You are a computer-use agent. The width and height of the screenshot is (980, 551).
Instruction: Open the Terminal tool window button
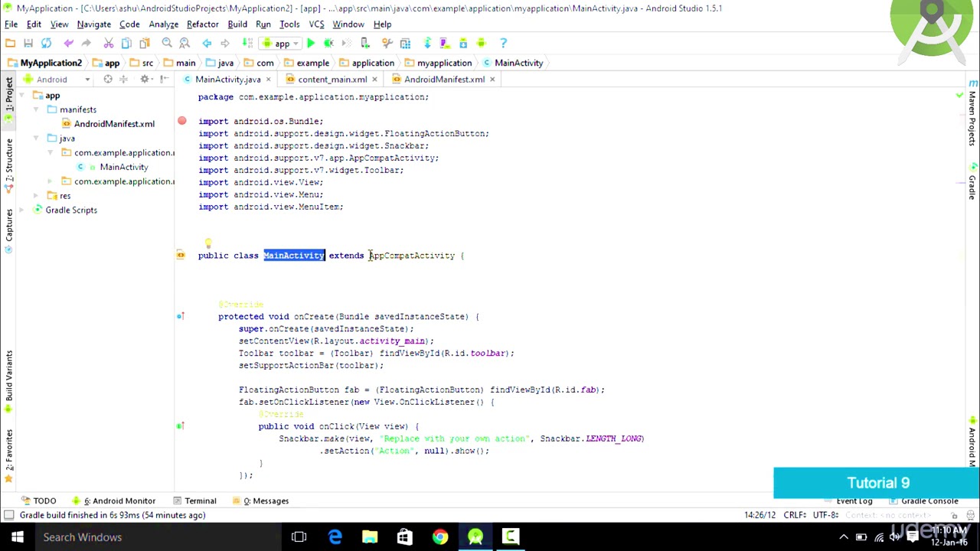point(194,500)
